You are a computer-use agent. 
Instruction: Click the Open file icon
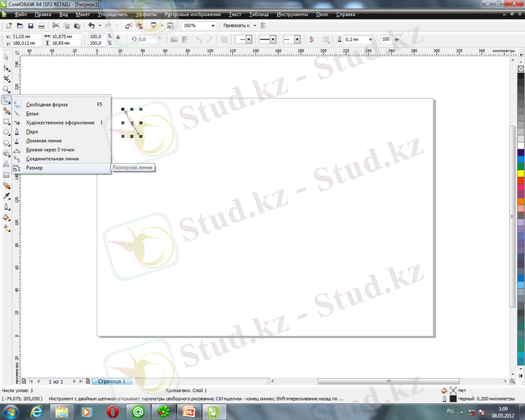pyautogui.click(x=20, y=25)
